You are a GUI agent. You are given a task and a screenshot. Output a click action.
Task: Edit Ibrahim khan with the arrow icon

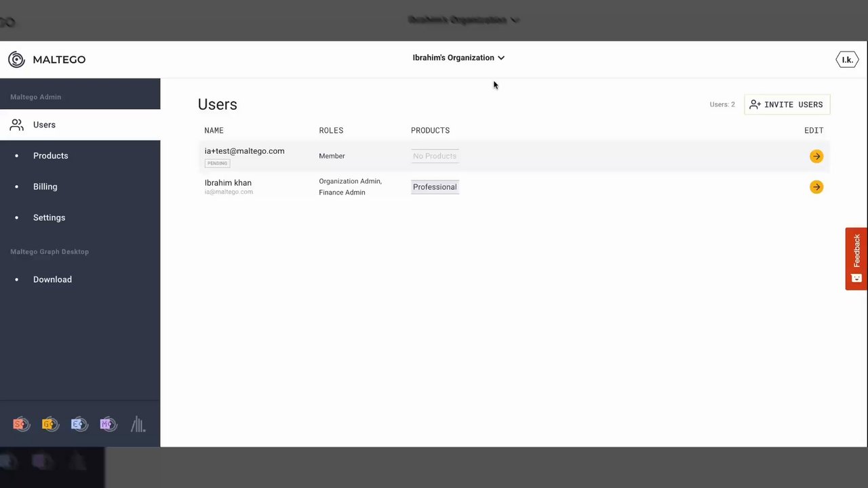[x=816, y=187]
